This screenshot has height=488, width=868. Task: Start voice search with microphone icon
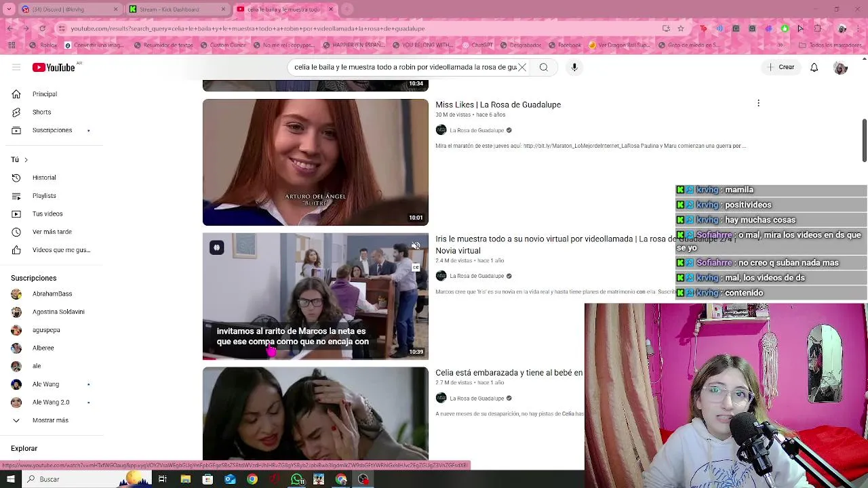pyautogui.click(x=574, y=67)
